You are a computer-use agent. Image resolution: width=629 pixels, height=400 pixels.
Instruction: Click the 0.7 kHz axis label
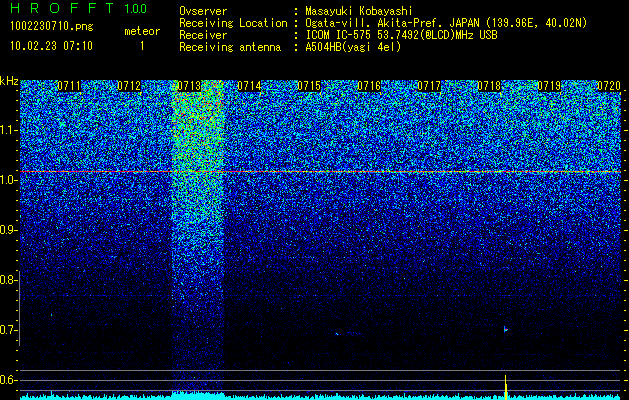coord(8,331)
